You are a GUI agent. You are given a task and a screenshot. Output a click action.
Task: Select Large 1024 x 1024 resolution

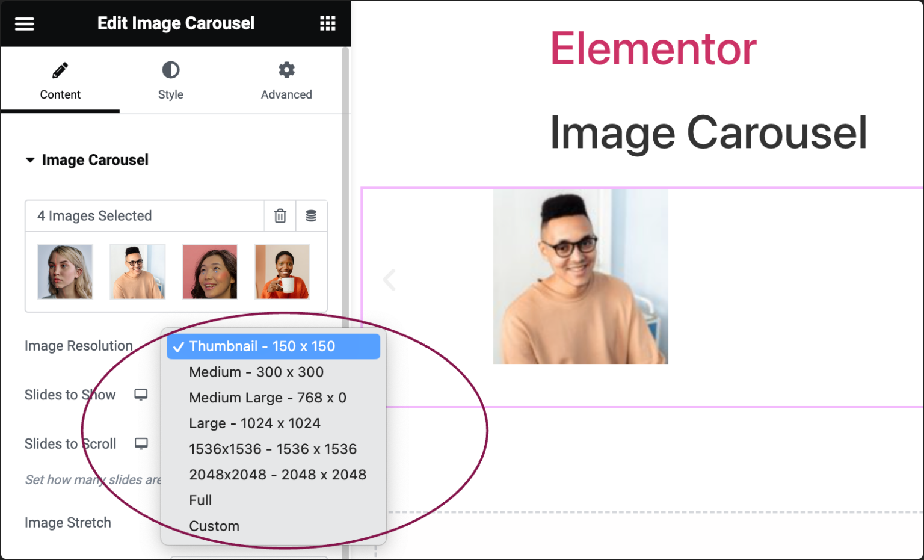(255, 423)
